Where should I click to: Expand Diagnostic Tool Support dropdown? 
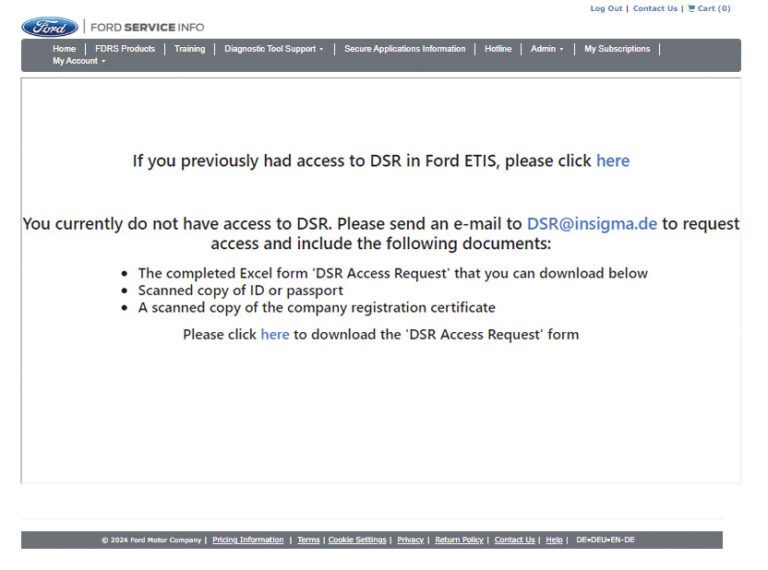coord(273,49)
